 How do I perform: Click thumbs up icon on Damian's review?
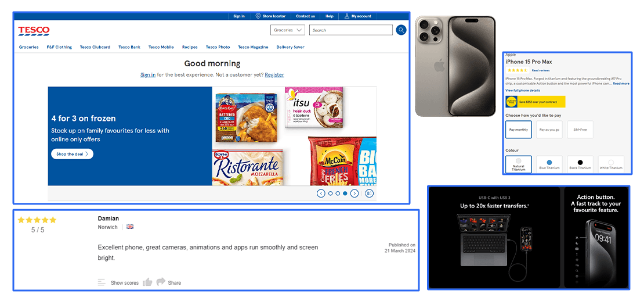pyautogui.click(x=147, y=282)
